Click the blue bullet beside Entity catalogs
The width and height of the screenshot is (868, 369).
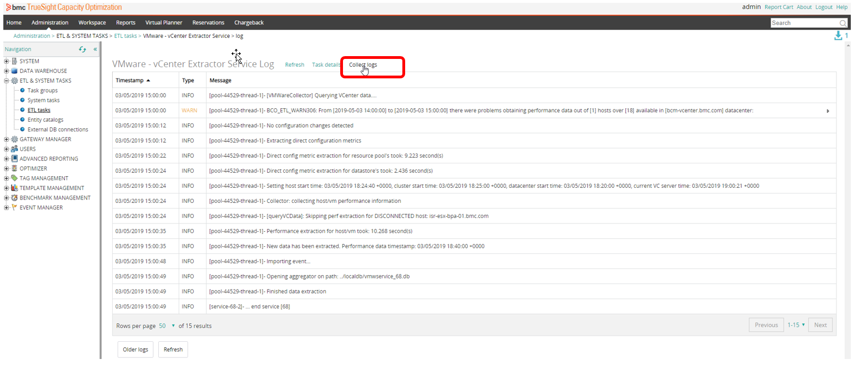22,119
